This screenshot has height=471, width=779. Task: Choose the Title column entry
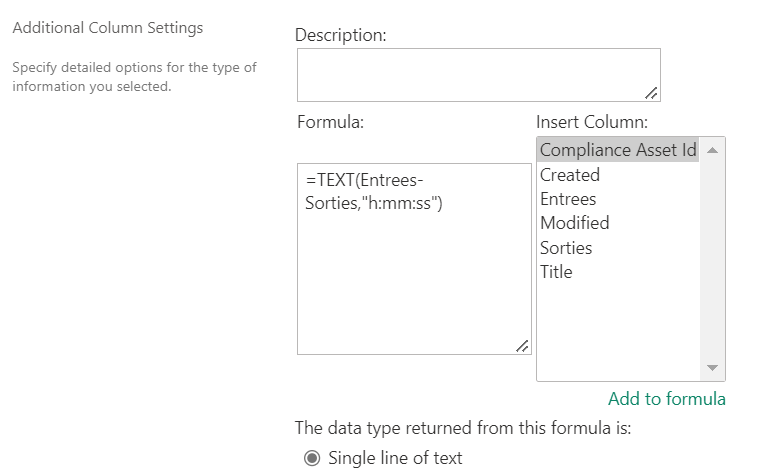[556, 271]
